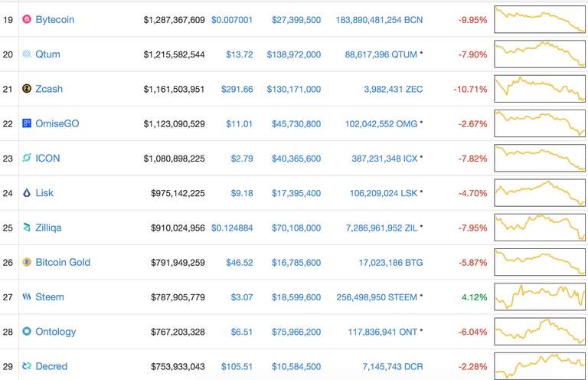
Task: Open the Zcash coin page link
Action: tap(49, 89)
